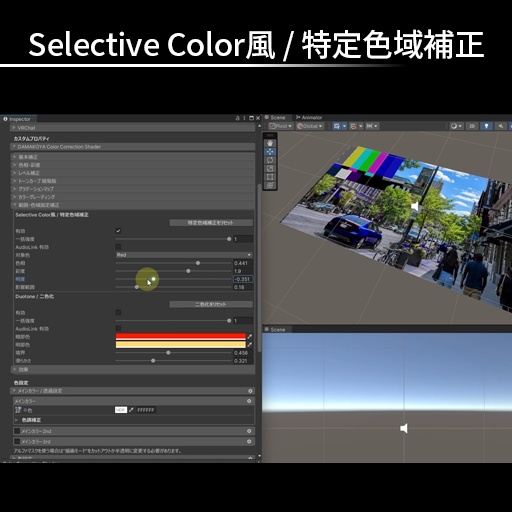This screenshot has width=512, height=512.
Task: Click gear icon on メインカラー 2nd row
Action: coord(249,431)
